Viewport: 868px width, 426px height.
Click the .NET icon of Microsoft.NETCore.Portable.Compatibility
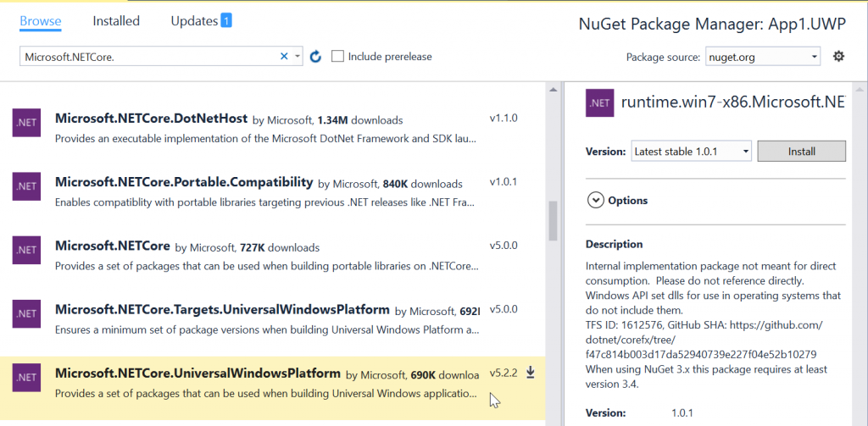(x=26, y=186)
